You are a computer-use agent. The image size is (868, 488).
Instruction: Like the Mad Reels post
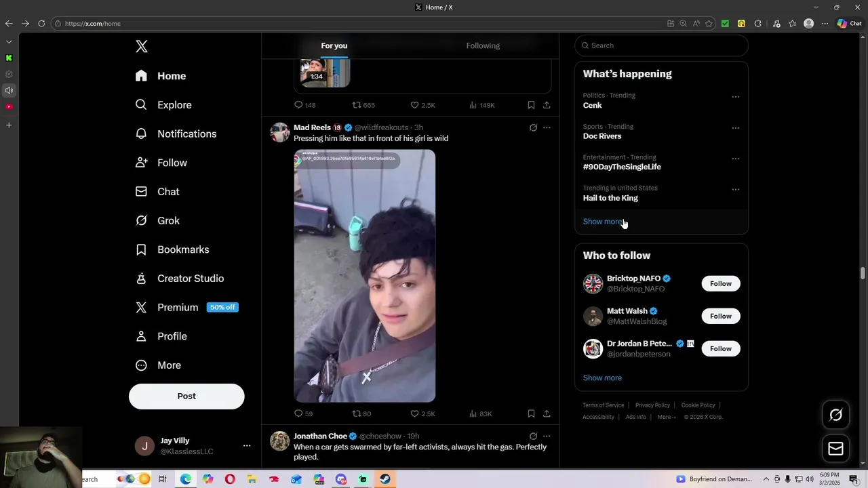pyautogui.click(x=422, y=413)
